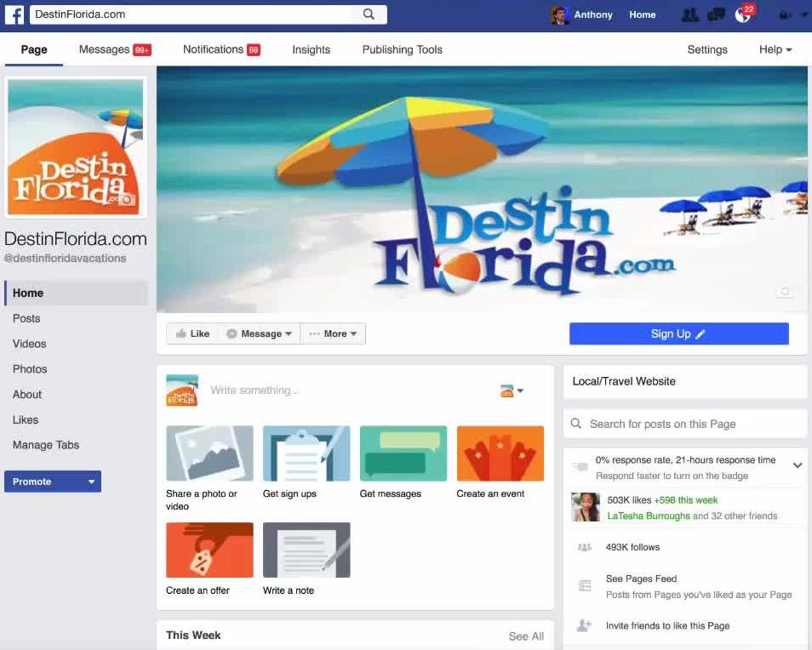812x650 pixels.
Task: Click the Anthony name link
Action: pyautogui.click(x=593, y=15)
